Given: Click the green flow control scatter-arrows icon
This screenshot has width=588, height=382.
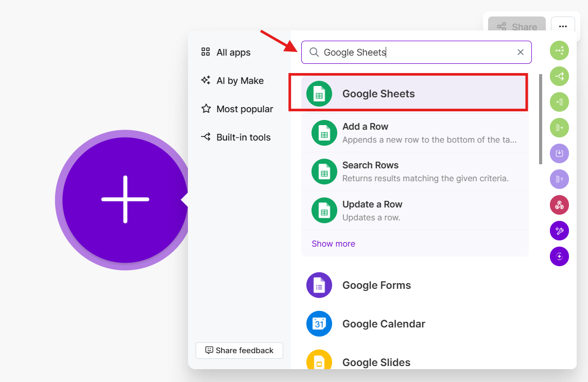Looking at the screenshot, I should pyautogui.click(x=560, y=50).
